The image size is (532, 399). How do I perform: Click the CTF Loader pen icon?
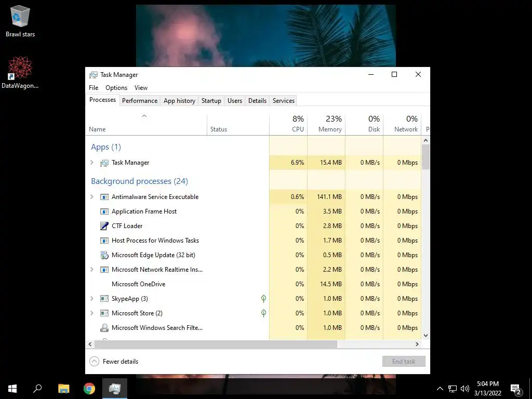tap(104, 226)
